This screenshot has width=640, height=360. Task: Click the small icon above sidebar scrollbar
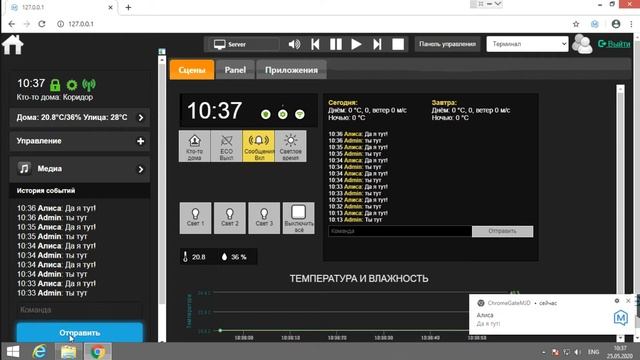[x=162, y=51]
